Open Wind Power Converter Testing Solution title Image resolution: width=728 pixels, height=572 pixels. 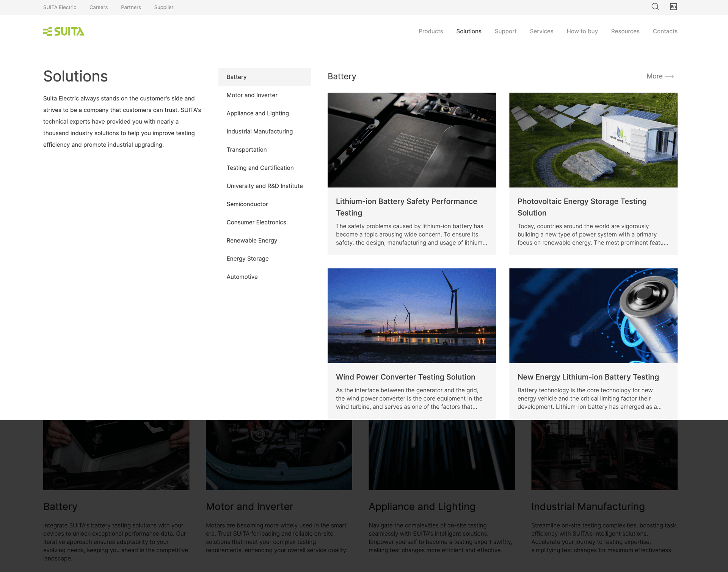click(405, 377)
